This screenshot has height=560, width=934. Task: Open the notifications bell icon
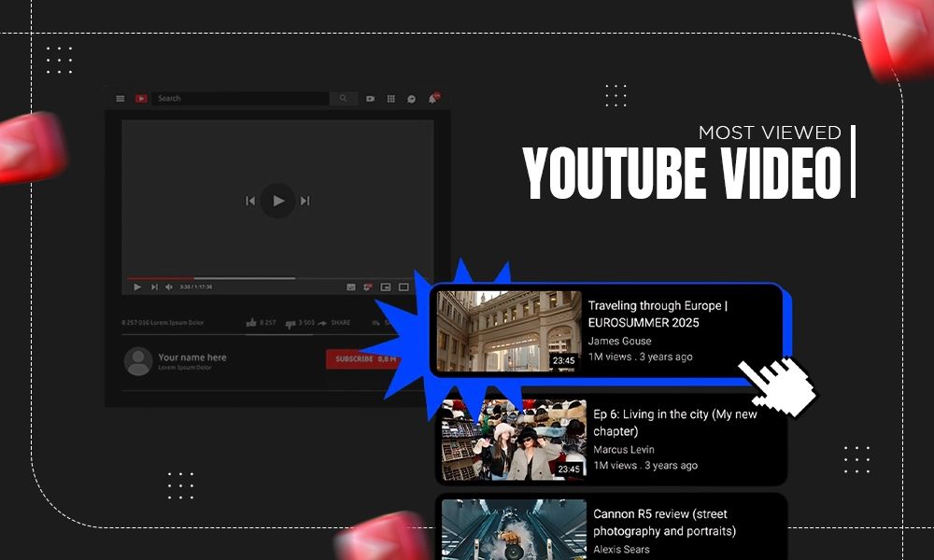[x=432, y=98]
